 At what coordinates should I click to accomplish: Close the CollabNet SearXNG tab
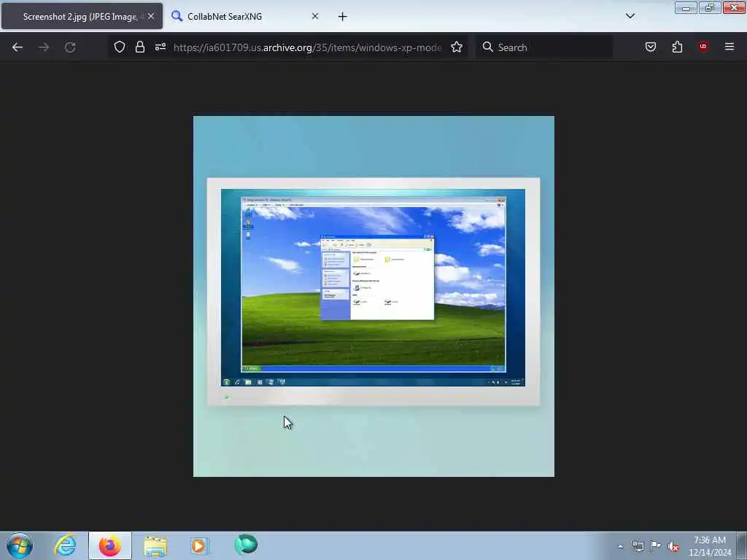pyautogui.click(x=315, y=16)
